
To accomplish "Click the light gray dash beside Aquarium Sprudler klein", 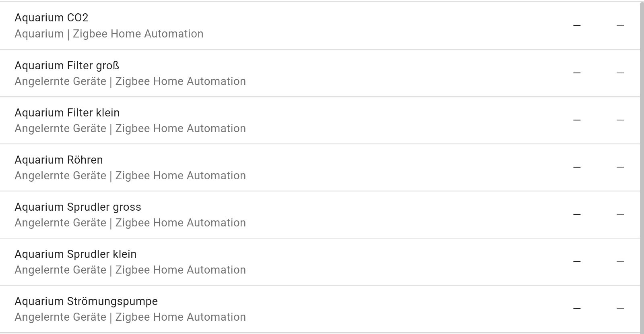I will tap(620, 261).
